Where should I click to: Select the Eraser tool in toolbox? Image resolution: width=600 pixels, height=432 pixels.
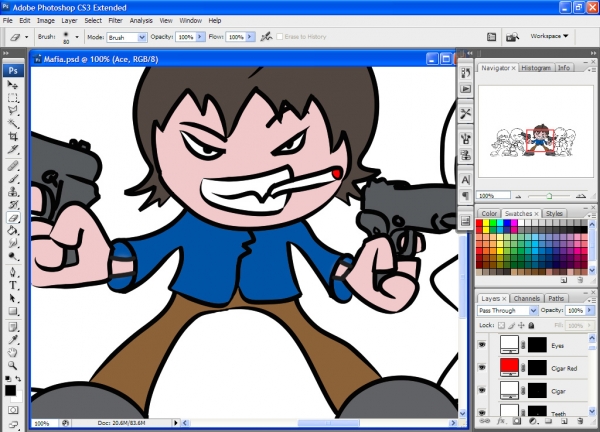tap(13, 218)
